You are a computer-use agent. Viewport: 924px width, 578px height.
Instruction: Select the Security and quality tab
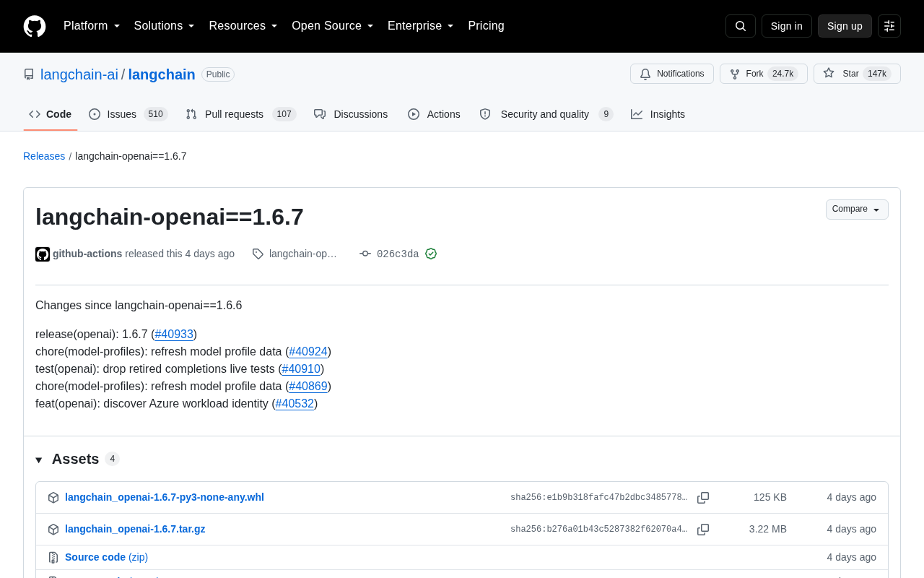(546, 114)
